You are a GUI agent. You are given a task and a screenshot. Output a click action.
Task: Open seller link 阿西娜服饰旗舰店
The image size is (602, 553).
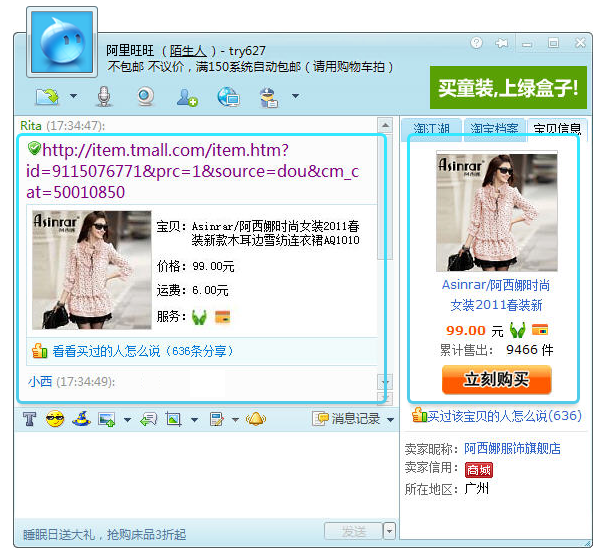[x=513, y=448]
